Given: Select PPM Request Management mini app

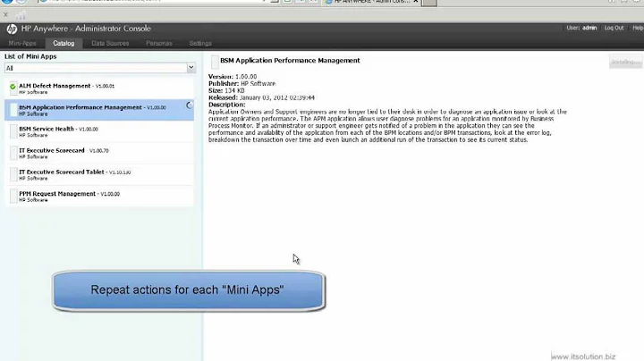Looking at the screenshot, I should (99, 197).
